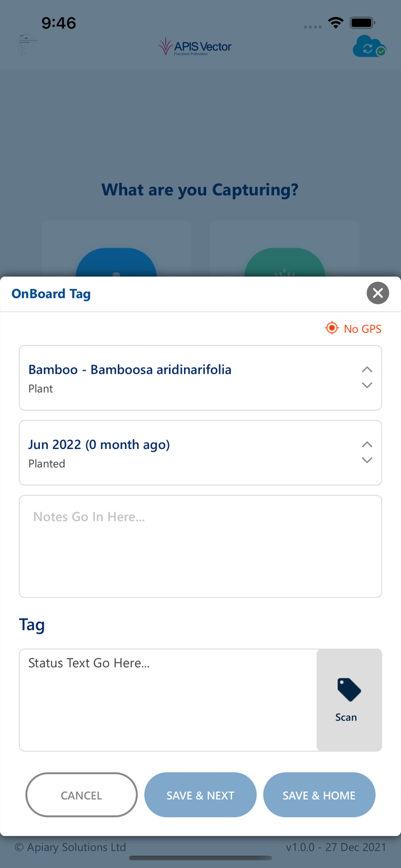Click the Wi-Fi status icon
Screen dimensions: 401x868
[335, 23]
